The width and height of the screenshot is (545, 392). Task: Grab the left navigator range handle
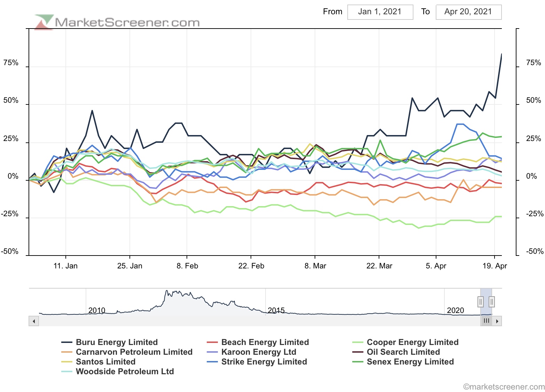(481, 301)
